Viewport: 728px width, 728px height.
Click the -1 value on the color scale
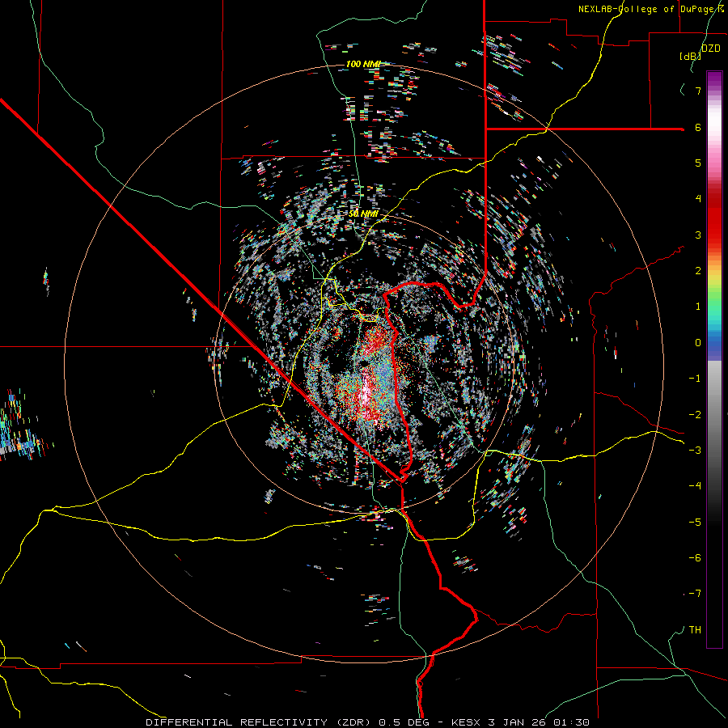[x=695, y=379]
